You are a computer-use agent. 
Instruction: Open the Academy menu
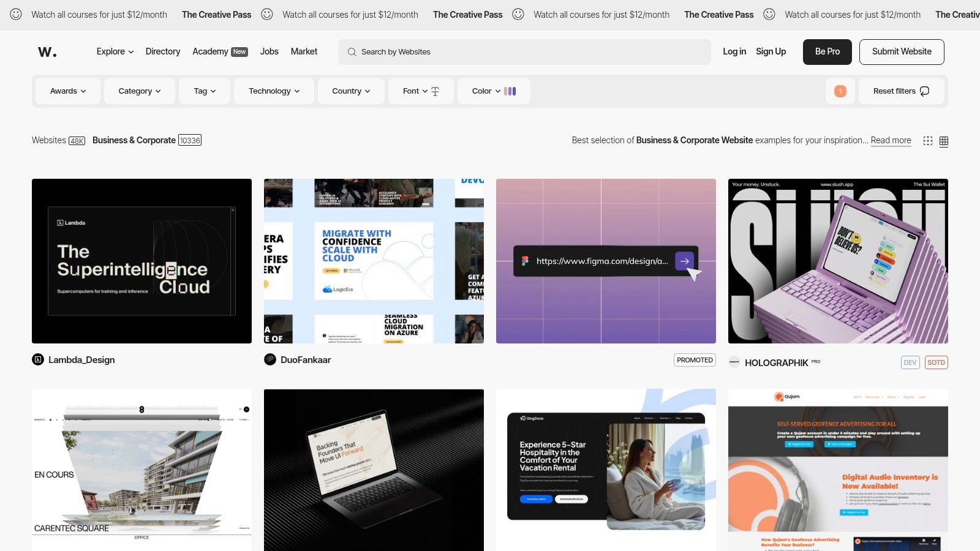coord(209,51)
